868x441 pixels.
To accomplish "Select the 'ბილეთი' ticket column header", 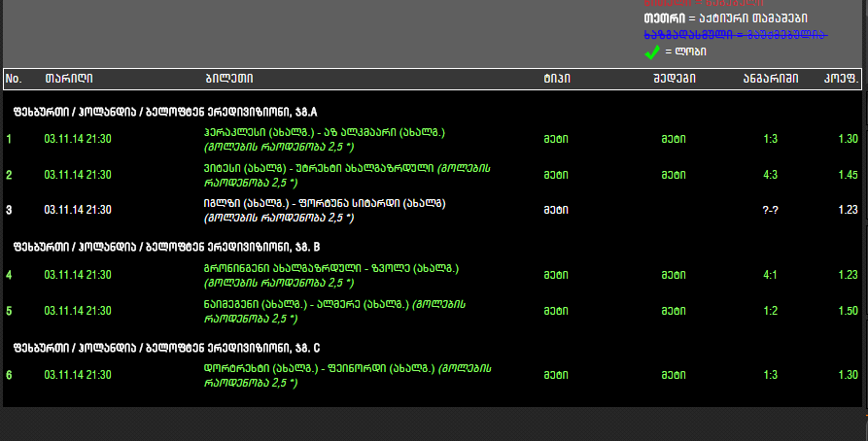I will pyautogui.click(x=229, y=79).
